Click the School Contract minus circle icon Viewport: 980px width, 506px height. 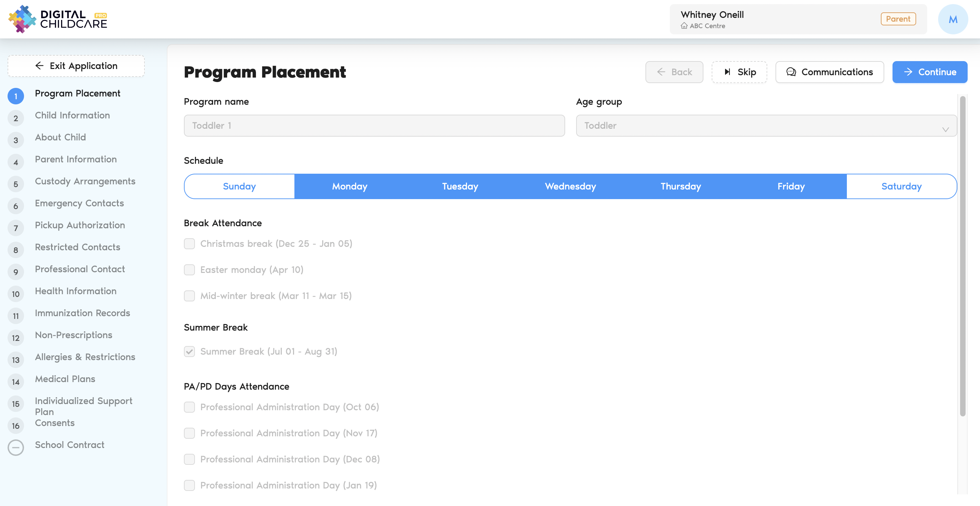pyautogui.click(x=15, y=447)
